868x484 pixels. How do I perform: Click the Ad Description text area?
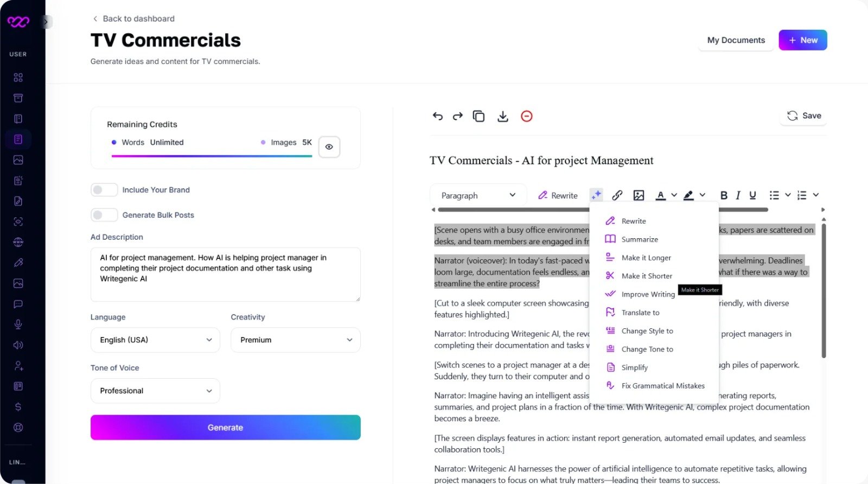226,275
